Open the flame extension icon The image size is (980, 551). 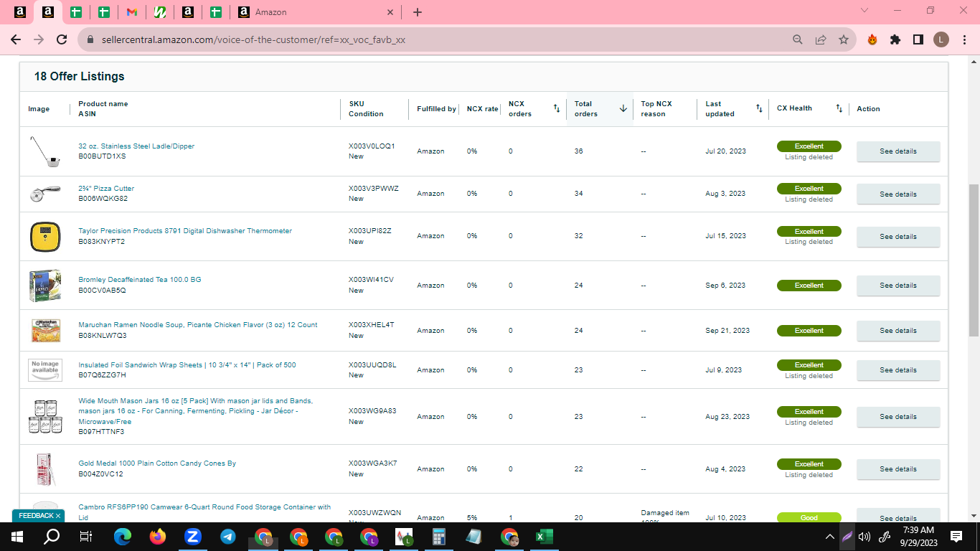coord(872,40)
